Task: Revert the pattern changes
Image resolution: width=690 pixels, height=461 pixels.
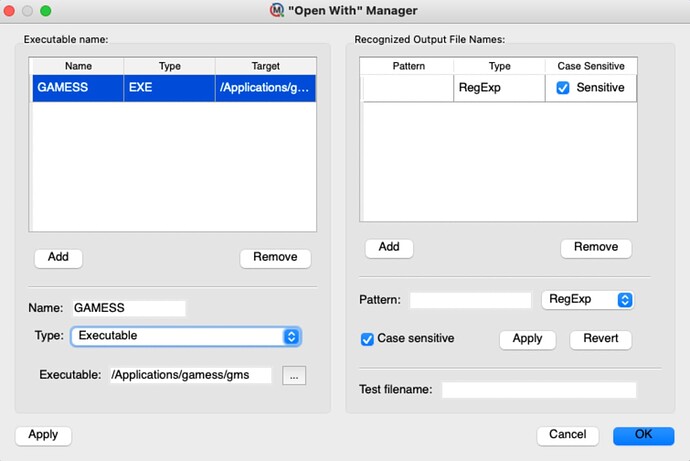Action: tap(600, 339)
